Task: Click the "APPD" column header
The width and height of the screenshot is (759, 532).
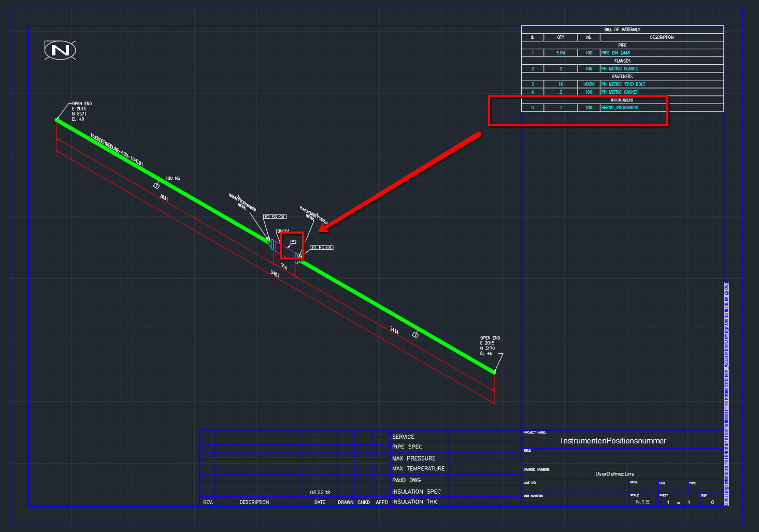Action: (x=382, y=502)
